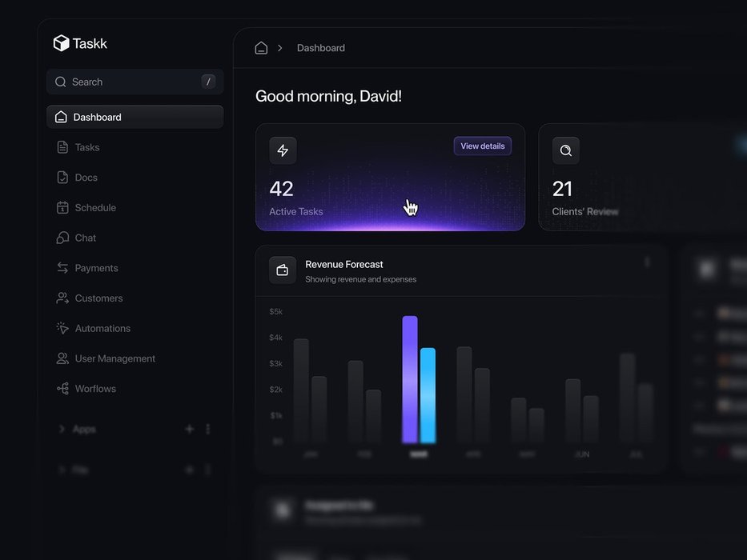Viewport: 747px width, 560px height.
Task: Click the Dashboard breadcrumb link
Action: coord(320,48)
